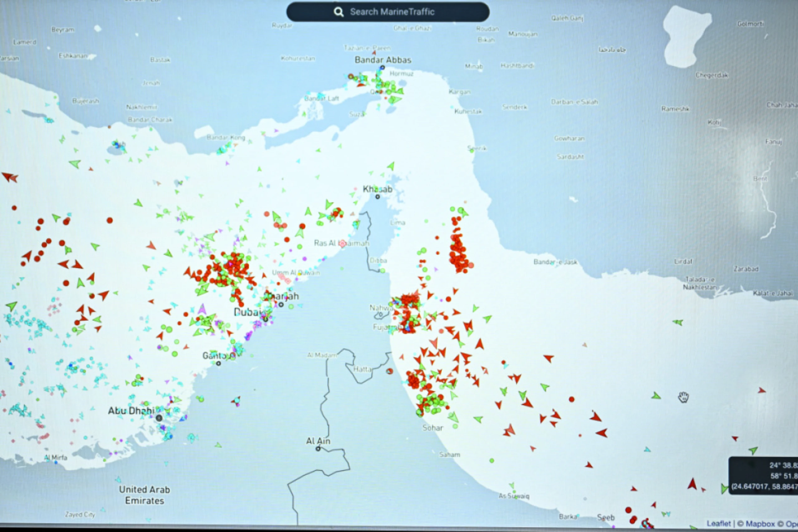Select pink vessel marker on Ras Al Khaimah label

342,243
